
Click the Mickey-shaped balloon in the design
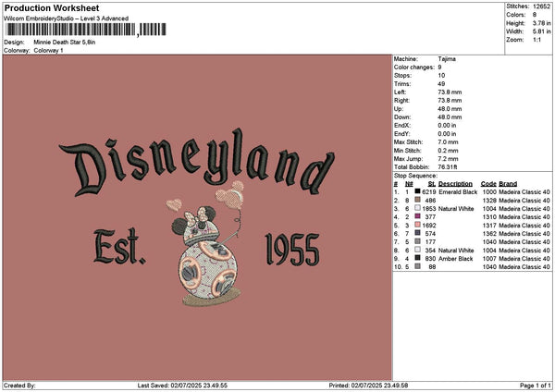(230, 195)
